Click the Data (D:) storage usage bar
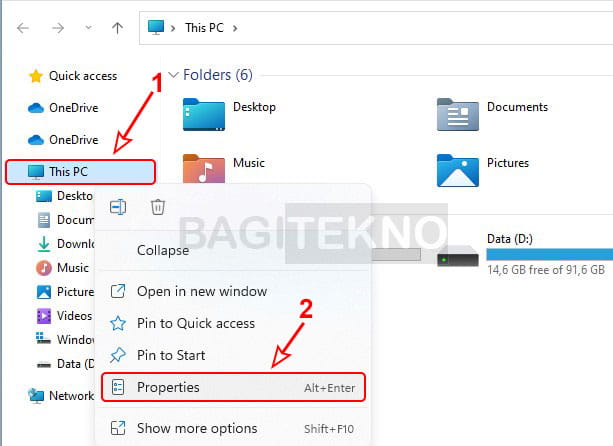Image resolution: width=613 pixels, height=446 pixels. tap(550, 255)
